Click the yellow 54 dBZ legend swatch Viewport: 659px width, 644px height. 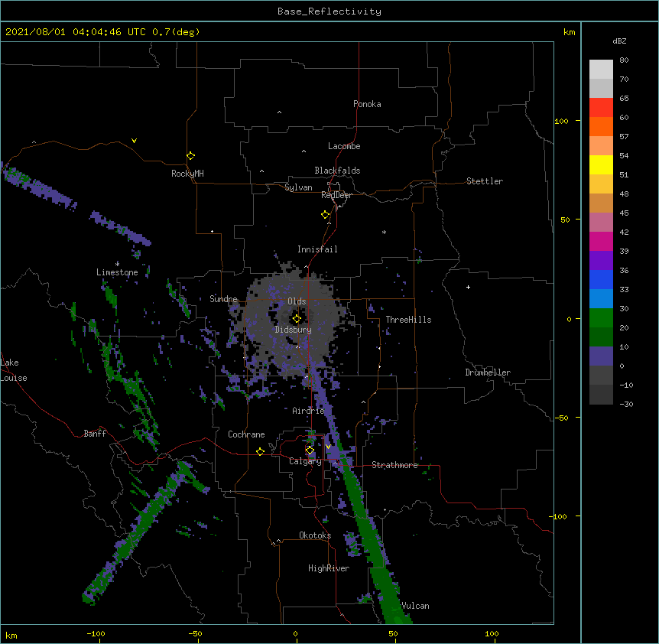click(601, 164)
